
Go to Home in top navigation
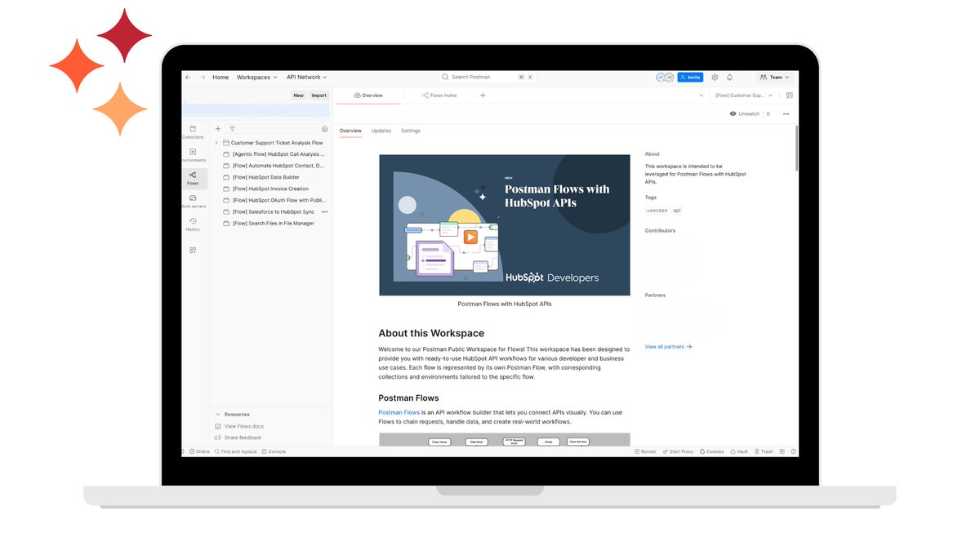coord(220,77)
